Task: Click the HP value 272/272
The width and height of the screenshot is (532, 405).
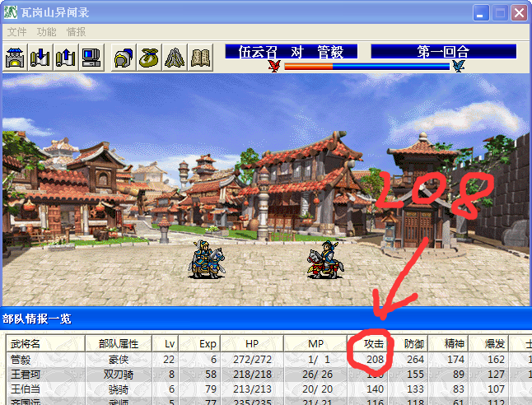Action: tap(253, 360)
